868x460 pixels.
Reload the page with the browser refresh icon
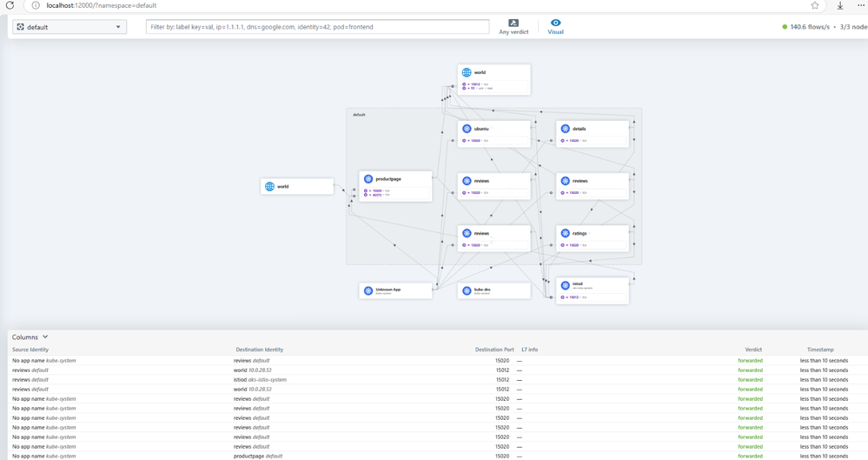coord(10,5)
